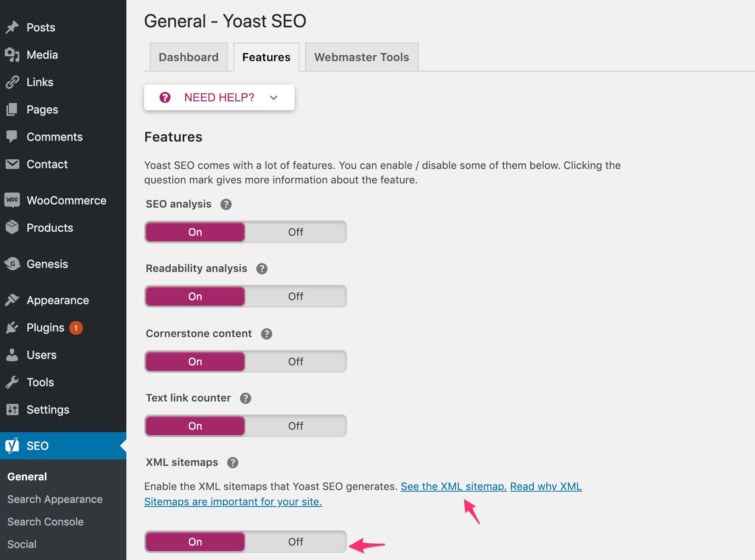Go to Search Appearance submenu
The image size is (755, 560).
pos(55,499)
